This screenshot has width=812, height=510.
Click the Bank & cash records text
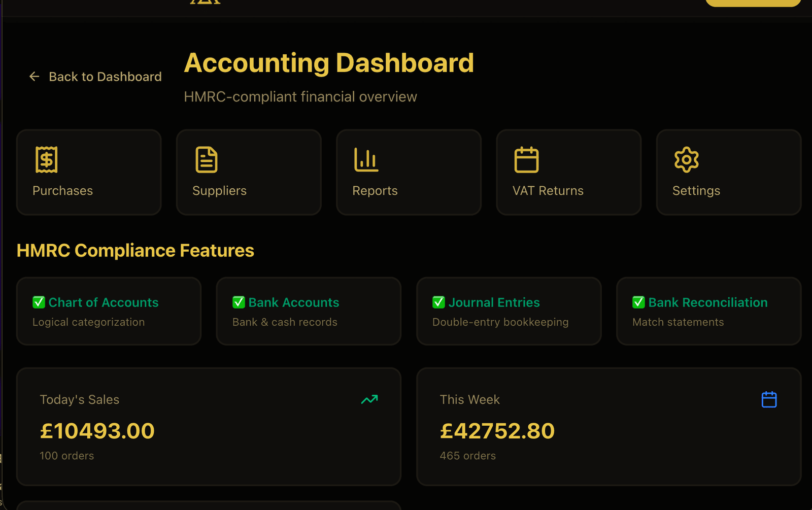pyautogui.click(x=285, y=322)
